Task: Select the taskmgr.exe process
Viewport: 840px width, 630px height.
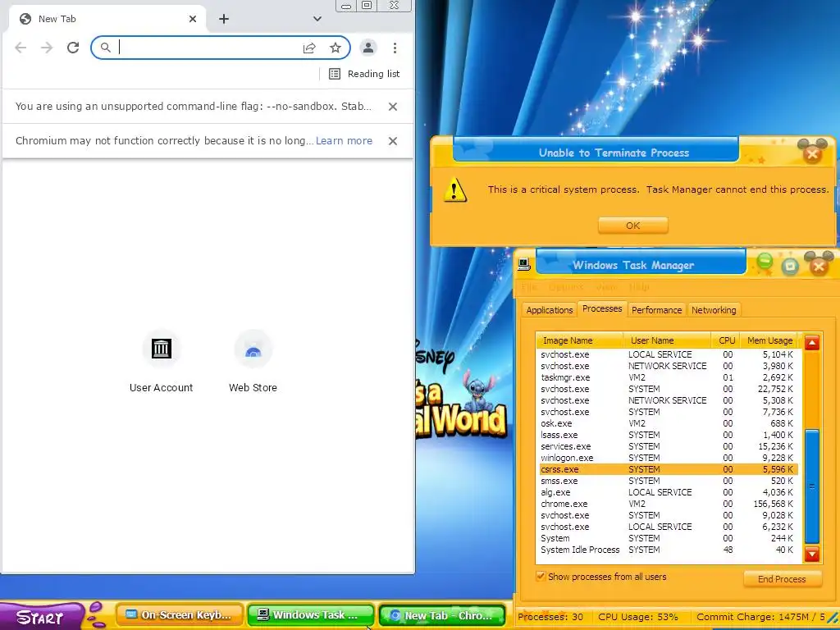Action: pos(667,377)
